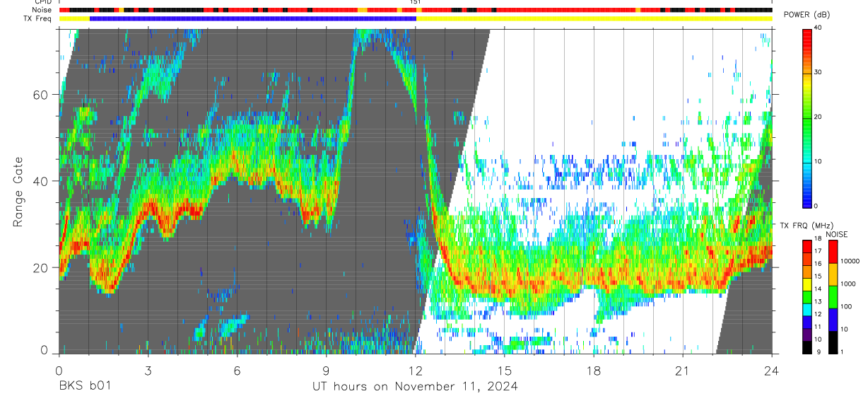Click the 14 label on TX FRQ scale
The height and width of the screenshot is (401, 868).
(x=818, y=289)
